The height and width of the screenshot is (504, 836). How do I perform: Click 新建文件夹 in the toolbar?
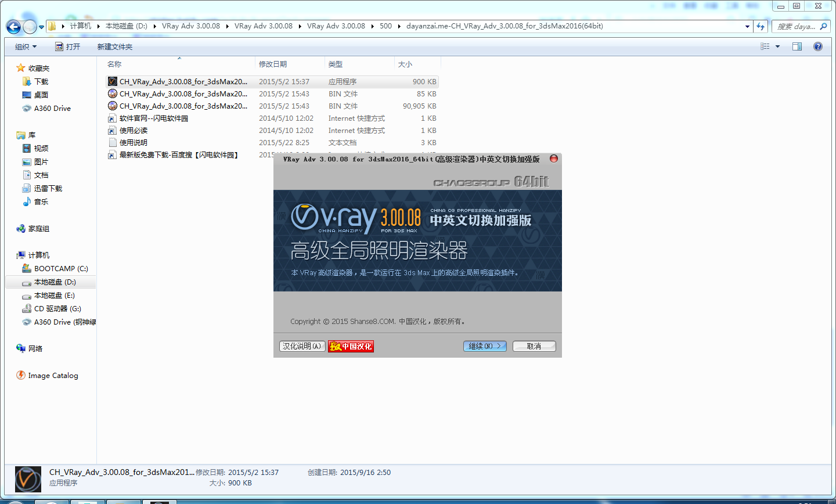click(114, 46)
